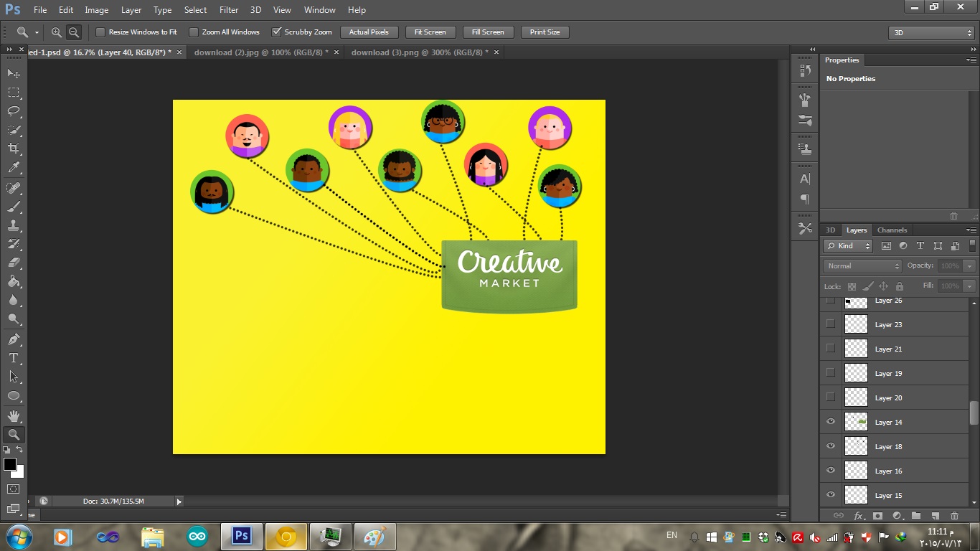Select the Spot Healing Brush tool
The image size is (980, 551).
coord(14,188)
